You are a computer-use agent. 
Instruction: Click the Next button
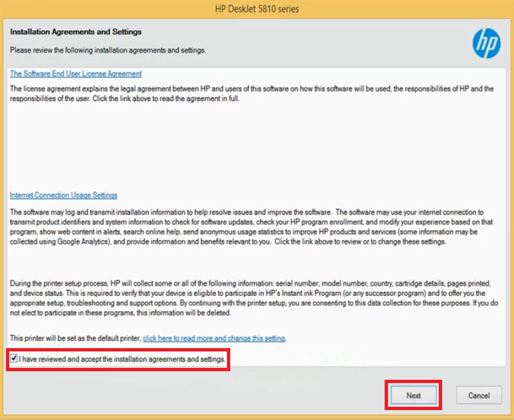[x=413, y=395]
